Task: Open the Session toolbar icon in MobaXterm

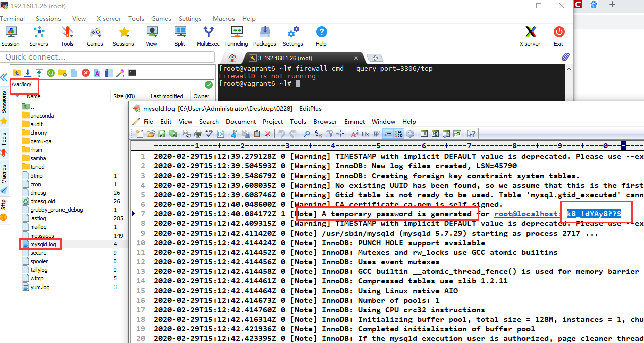Action: (x=10, y=36)
